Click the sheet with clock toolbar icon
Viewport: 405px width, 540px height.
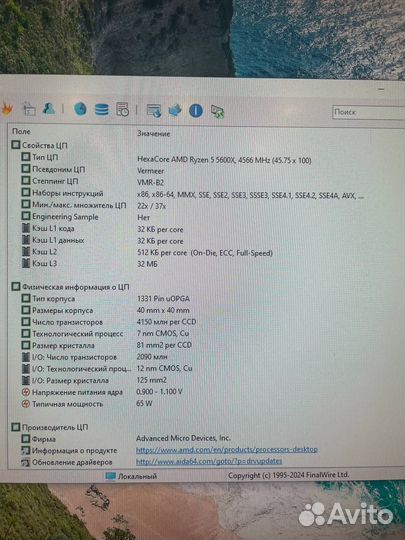[123, 109]
